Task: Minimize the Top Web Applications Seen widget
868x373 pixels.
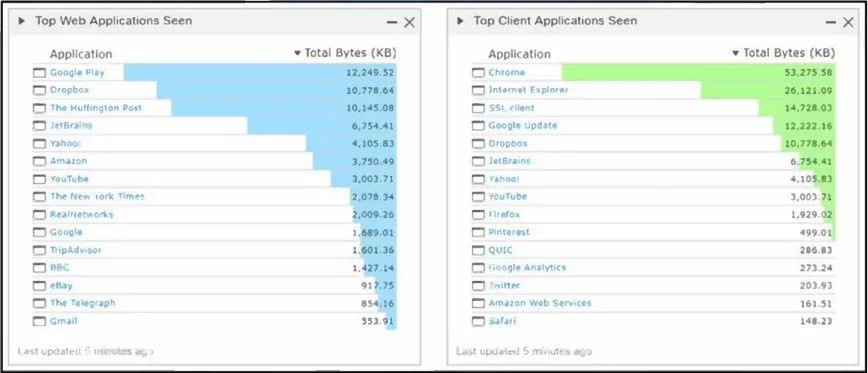Action: point(392,23)
